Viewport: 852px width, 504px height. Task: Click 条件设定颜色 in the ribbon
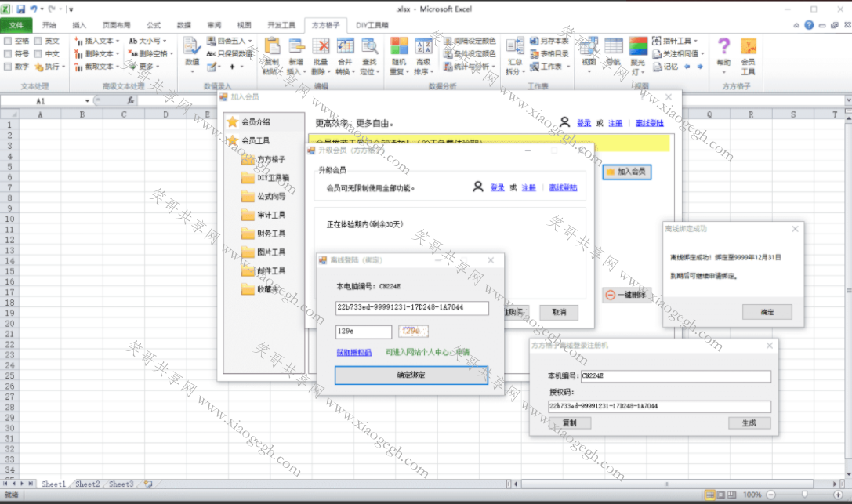(470, 54)
